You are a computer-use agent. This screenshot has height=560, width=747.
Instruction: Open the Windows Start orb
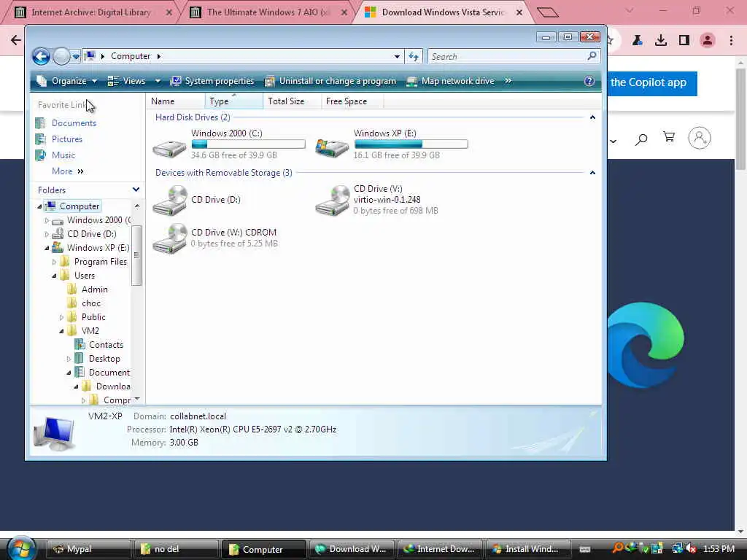20,548
